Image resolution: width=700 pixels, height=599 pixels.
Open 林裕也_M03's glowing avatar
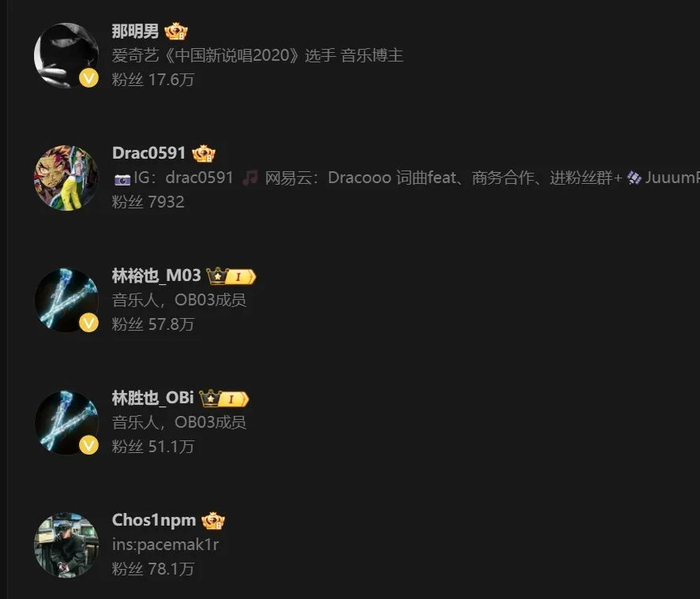67,300
